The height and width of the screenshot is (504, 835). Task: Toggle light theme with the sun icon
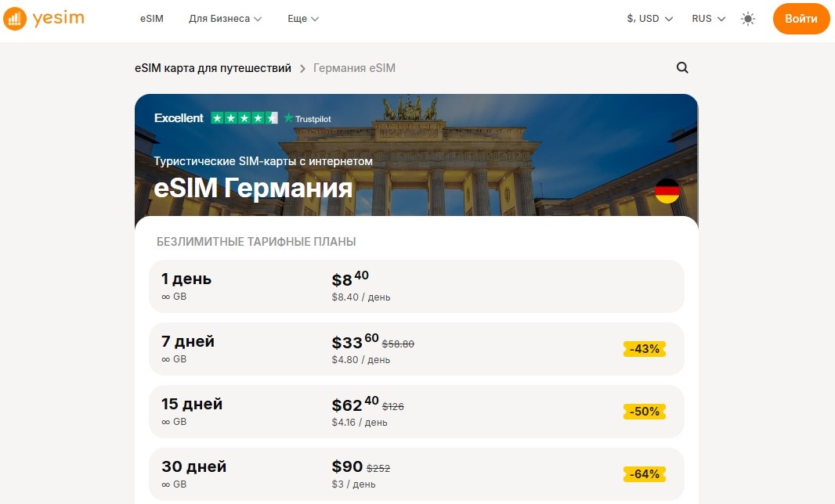[x=748, y=18]
